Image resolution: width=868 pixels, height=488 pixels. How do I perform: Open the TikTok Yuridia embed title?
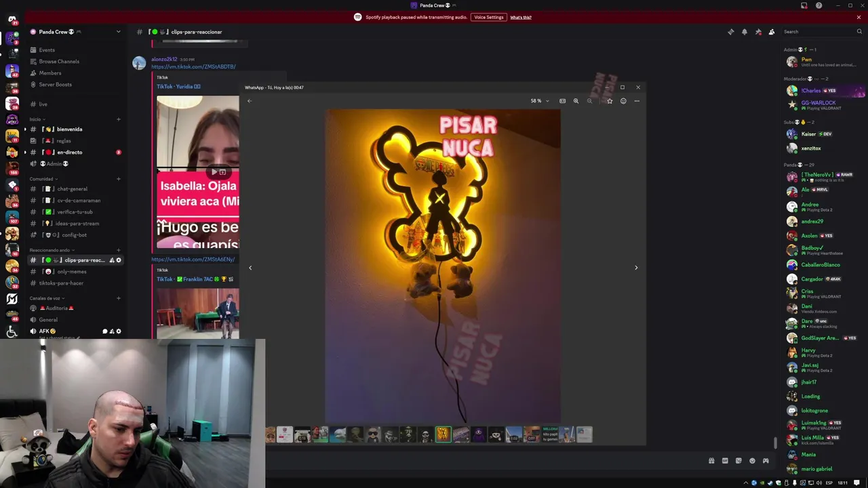pos(178,87)
